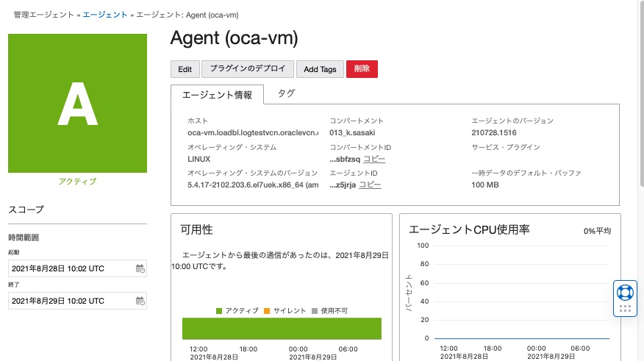644x361 pixels.
Task: Toggle the アクティブ legend item
Action: coord(237,310)
